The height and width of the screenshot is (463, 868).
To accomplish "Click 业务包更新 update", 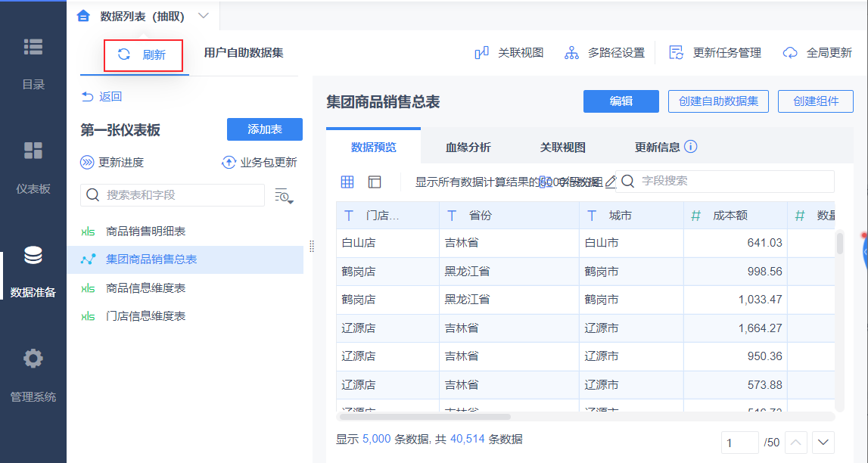I will click(x=260, y=163).
